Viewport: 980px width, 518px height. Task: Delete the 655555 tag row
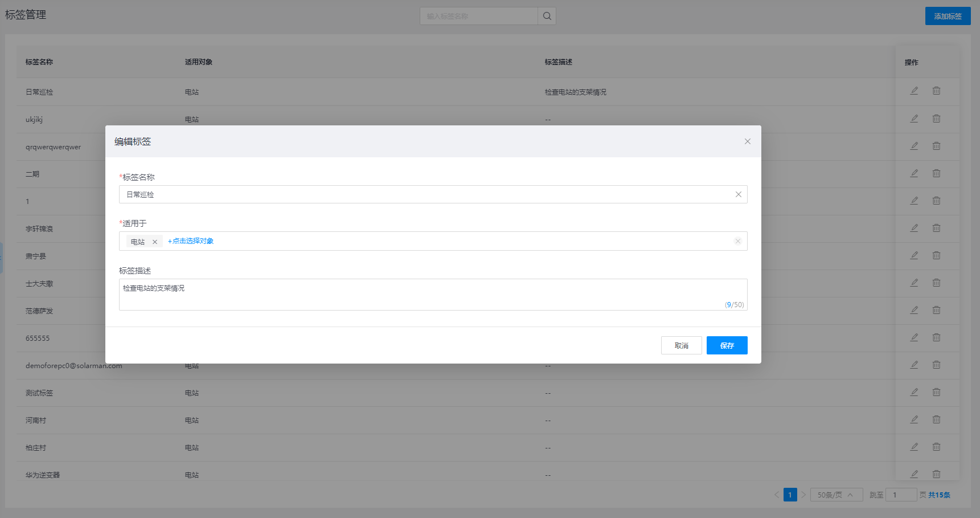[x=936, y=337]
